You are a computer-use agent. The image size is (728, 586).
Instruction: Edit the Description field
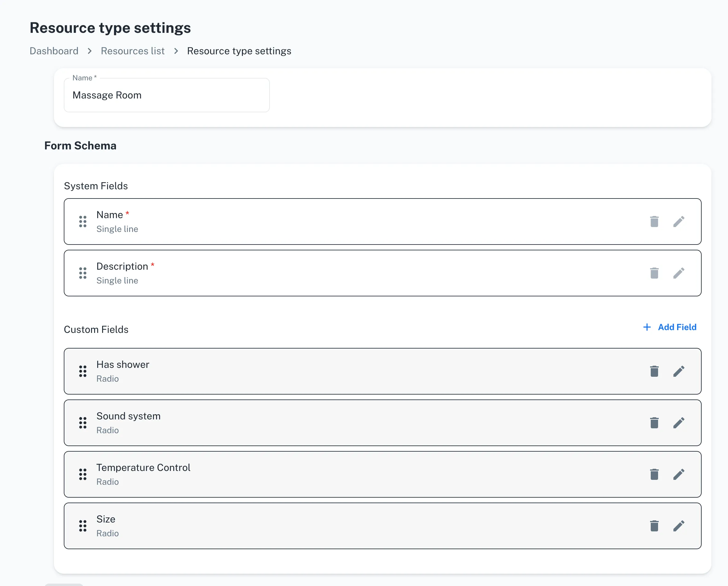pyautogui.click(x=678, y=273)
